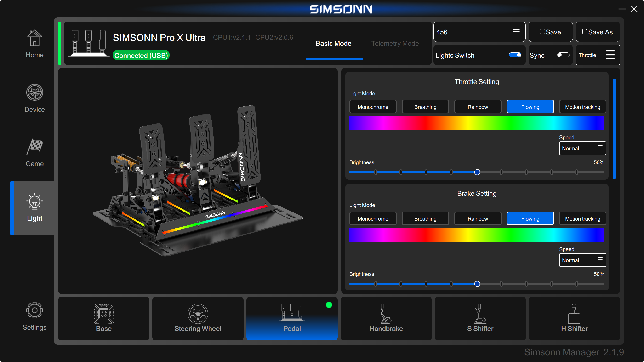Screen dimensions: 644x362
Task: Select Brake Rainbow light mode
Action: [x=478, y=219]
